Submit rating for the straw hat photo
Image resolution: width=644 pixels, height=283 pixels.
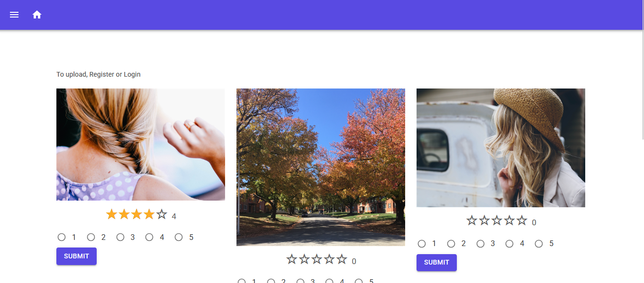pos(436,263)
